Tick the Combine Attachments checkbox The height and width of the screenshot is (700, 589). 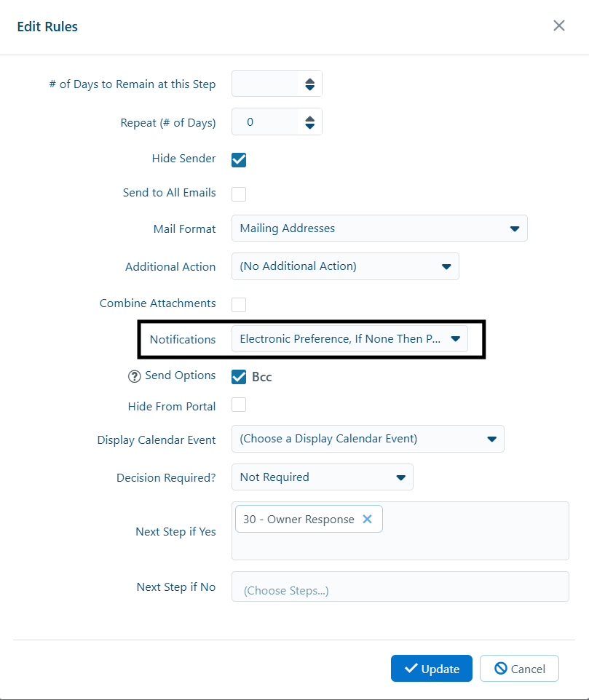pos(239,304)
